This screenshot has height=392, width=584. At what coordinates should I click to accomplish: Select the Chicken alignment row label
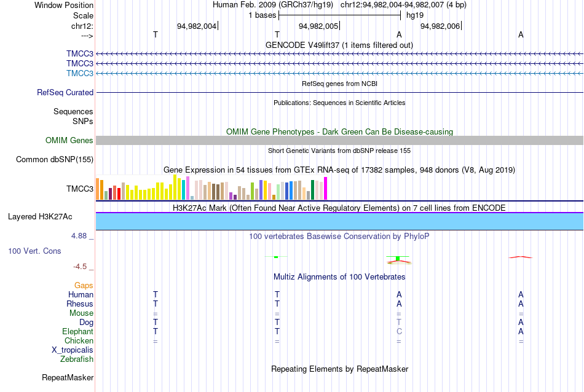(79, 340)
